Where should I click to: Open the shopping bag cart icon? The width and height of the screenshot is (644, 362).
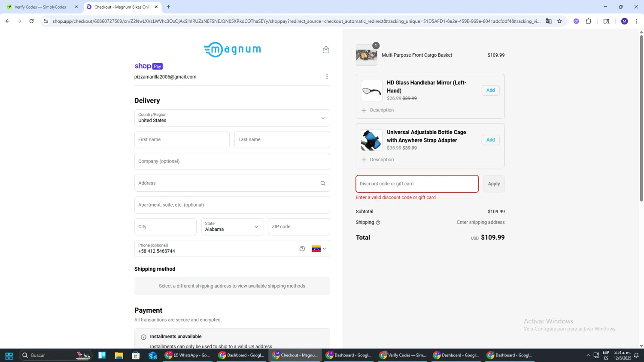tap(326, 50)
